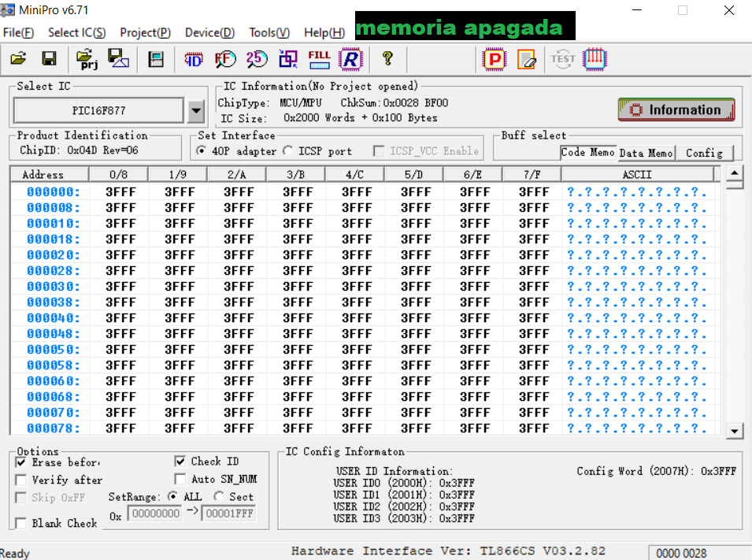Click the Ready status bar text

[14, 553]
